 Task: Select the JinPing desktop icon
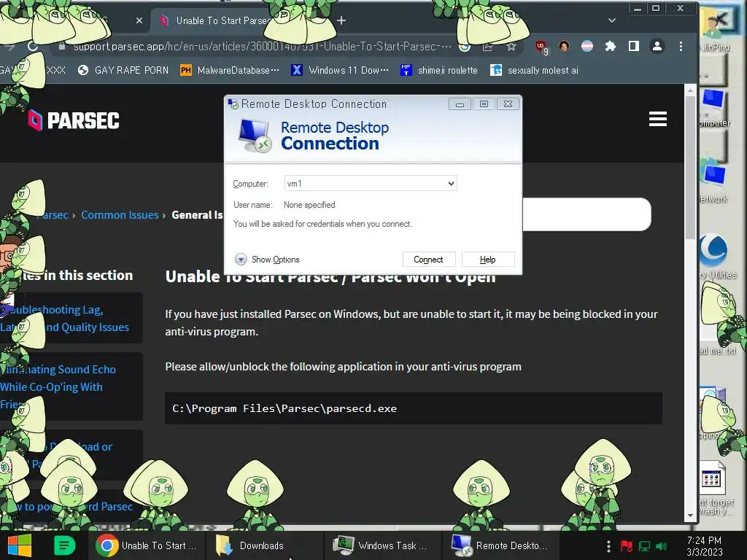716,31
